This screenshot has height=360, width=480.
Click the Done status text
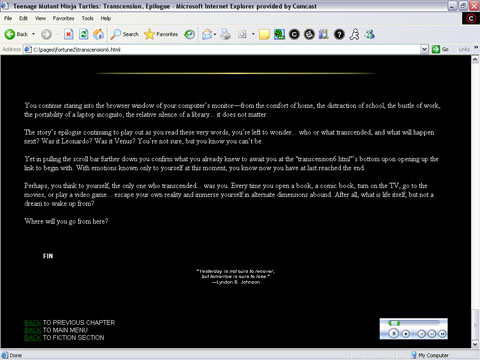(x=16, y=355)
